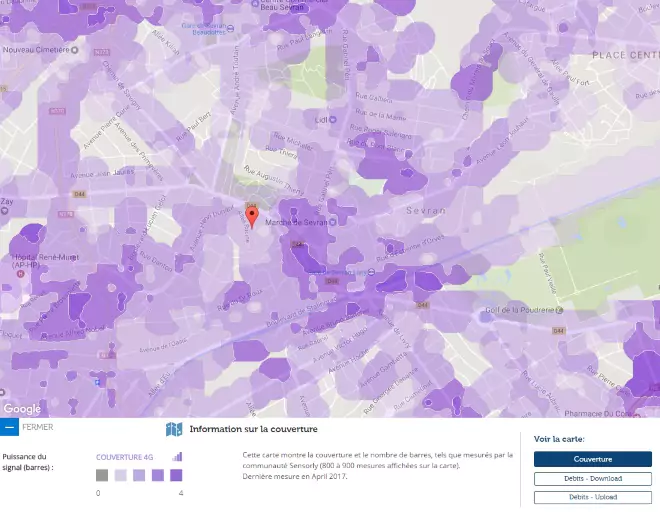Click the red location pin marker
The image size is (660, 518).
pyautogui.click(x=252, y=217)
